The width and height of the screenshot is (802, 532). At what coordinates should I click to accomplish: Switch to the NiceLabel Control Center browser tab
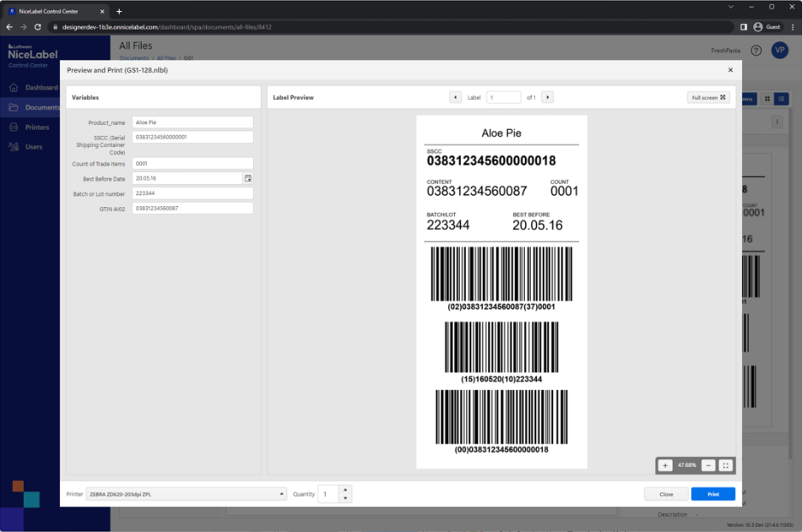click(x=51, y=12)
